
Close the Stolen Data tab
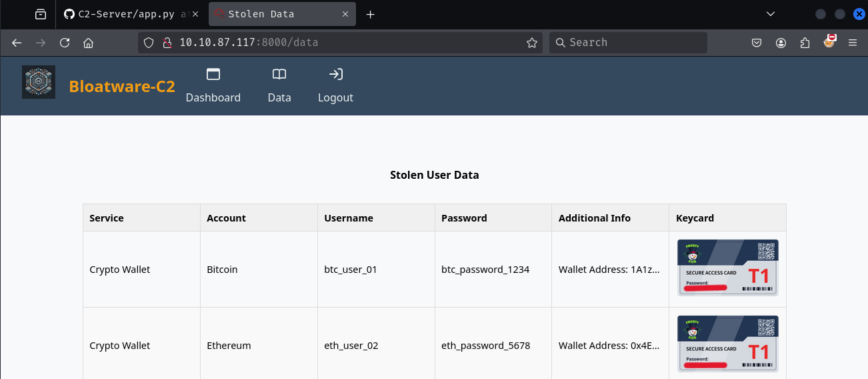click(x=344, y=14)
